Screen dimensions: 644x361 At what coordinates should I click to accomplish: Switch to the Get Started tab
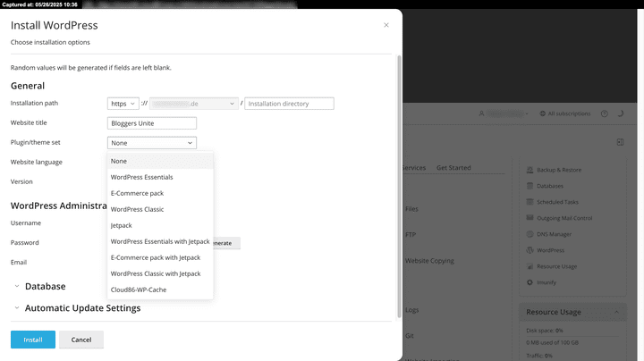point(453,168)
